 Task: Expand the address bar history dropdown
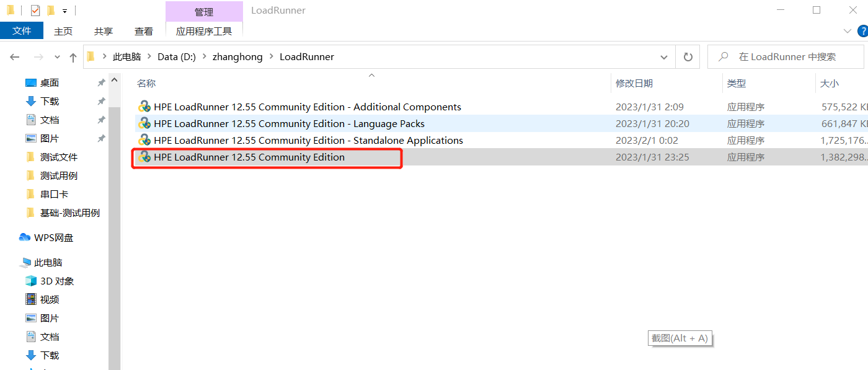point(664,57)
